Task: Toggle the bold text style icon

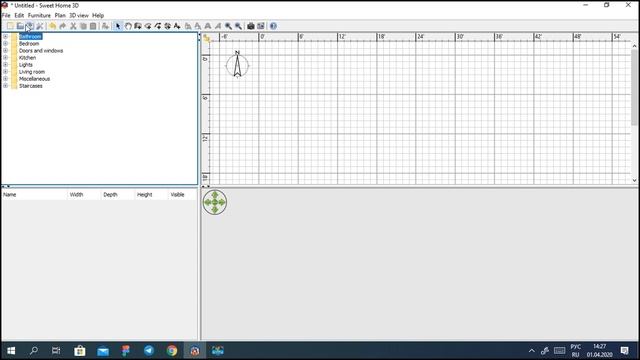Action: tap(208, 26)
